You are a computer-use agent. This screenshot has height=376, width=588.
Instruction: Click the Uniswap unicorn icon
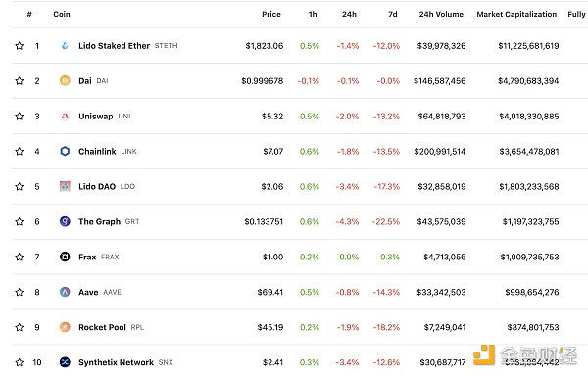65,117
